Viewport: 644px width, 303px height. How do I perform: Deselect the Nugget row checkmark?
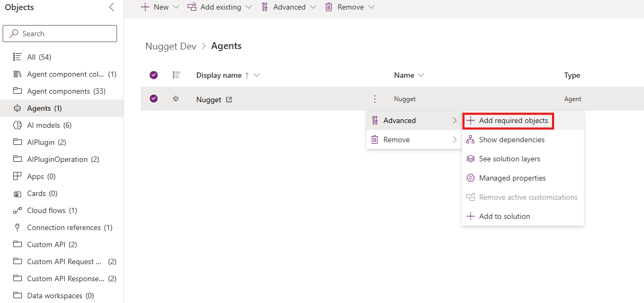point(154,99)
